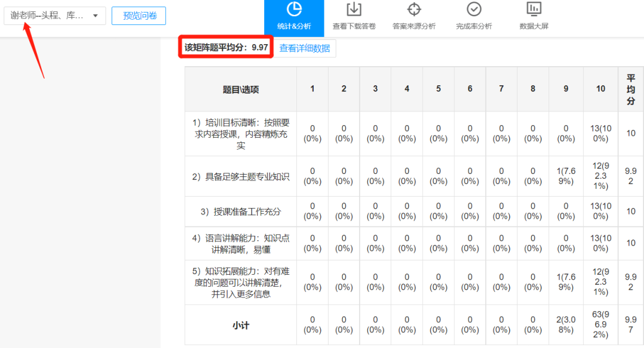Screen dimensions: 644x348
Task: Select row 4) 语言讲解能力 question text
Action: (x=241, y=244)
